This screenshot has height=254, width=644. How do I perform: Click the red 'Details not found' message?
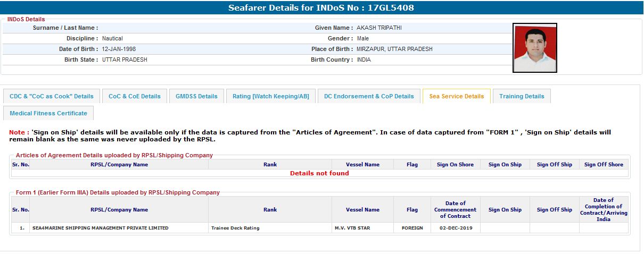tap(319, 173)
